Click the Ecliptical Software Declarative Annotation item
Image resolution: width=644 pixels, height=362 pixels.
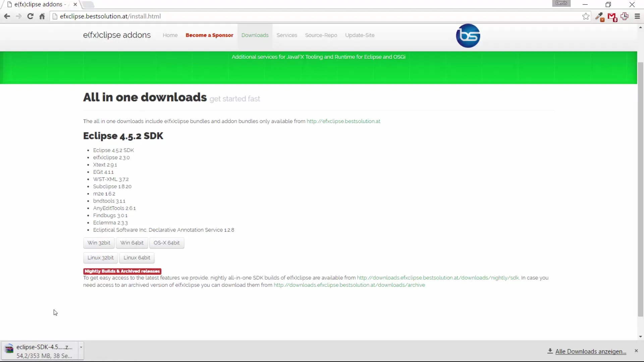click(x=164, y=230)
